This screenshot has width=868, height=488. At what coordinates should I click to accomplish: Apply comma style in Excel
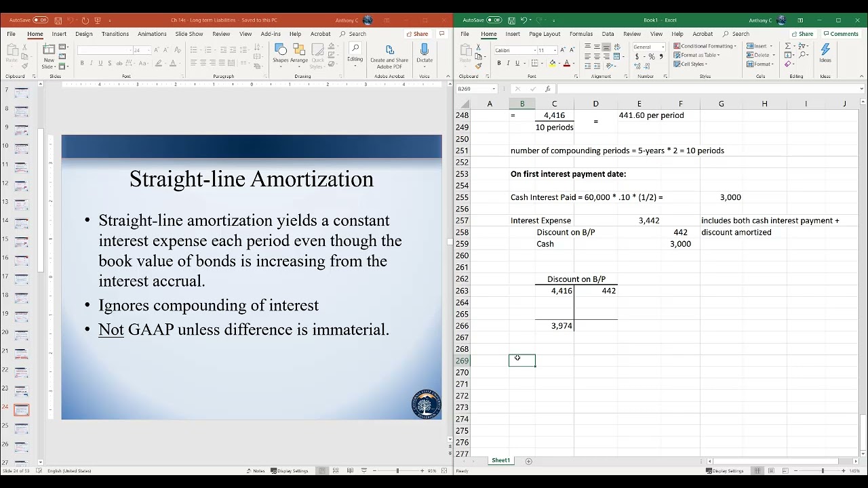point(660,57)
